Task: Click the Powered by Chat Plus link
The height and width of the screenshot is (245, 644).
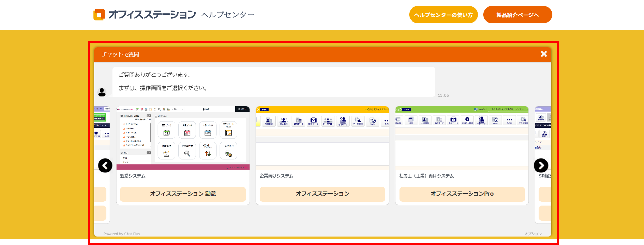Action: coord(122,234)
